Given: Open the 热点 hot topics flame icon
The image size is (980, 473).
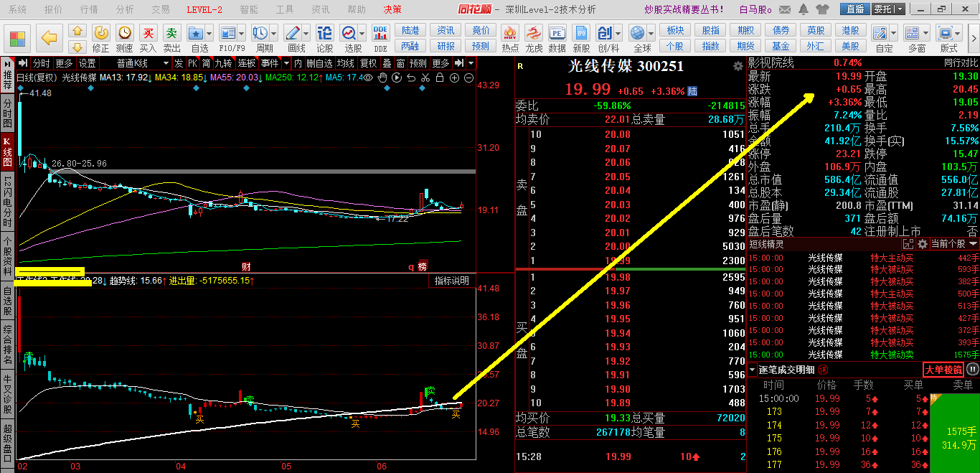Looking at the screenshot, I should pos(510,33).
